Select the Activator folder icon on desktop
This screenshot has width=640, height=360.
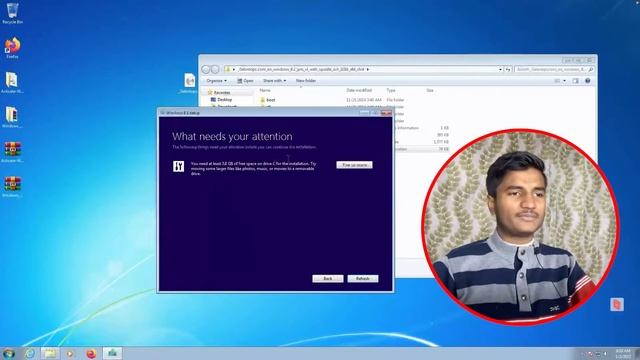[x=12, y=82]
